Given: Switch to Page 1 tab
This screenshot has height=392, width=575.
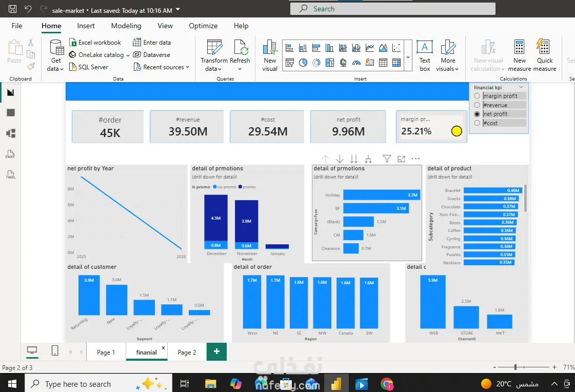Looking at the screenshot, I should (106, 352).
